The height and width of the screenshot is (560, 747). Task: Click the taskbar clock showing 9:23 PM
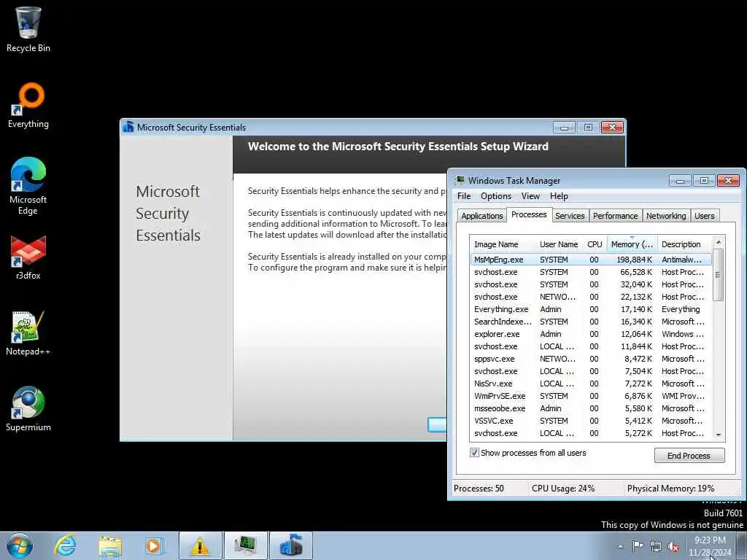click(710, 546)
